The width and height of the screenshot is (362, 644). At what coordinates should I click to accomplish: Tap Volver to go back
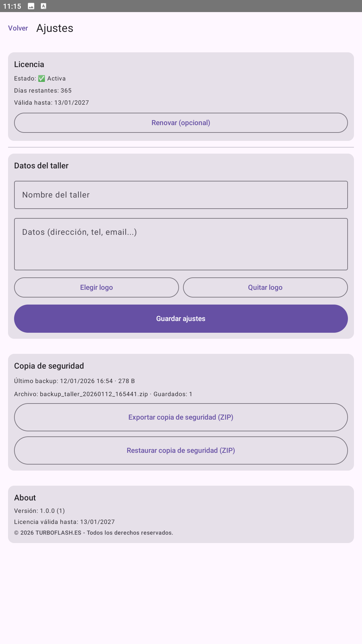click(x=18, y=28)
